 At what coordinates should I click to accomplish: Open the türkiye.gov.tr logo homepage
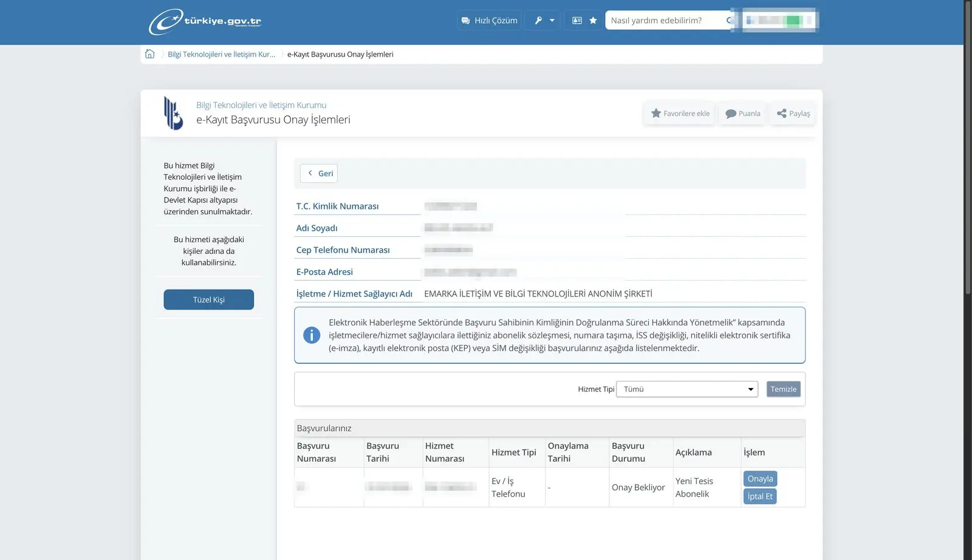(x=205, y=21)
